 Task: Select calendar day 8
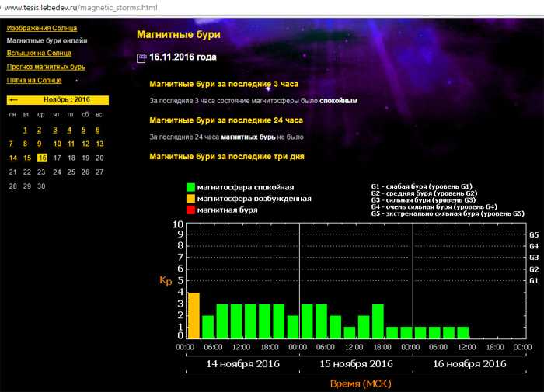tap(25, 144)
